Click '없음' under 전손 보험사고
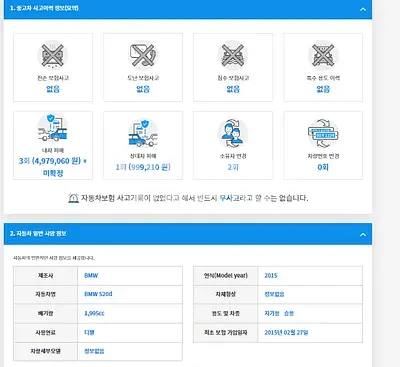 pyautogui.click(x=53, y=89)
